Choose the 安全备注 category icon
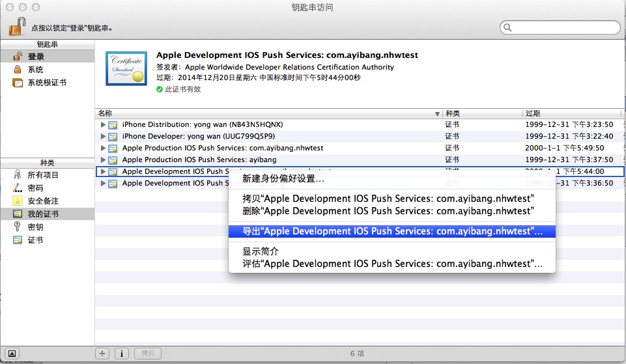 (x=18, y=201)
